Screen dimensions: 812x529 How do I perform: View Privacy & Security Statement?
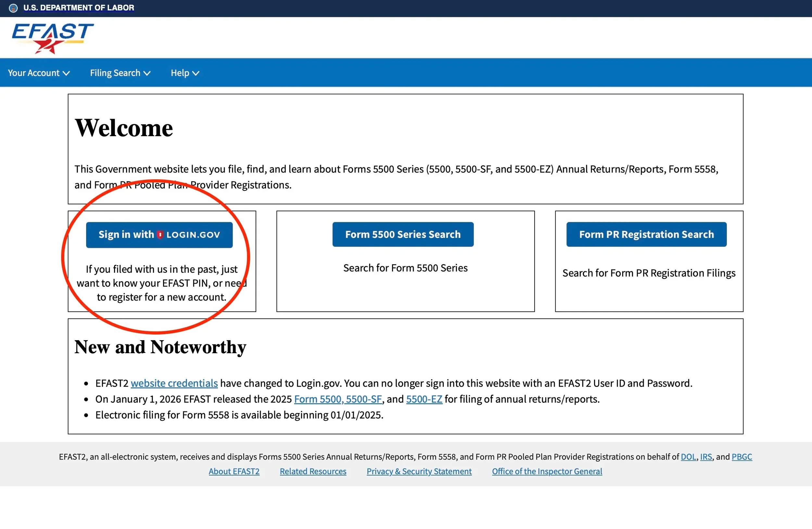pyautogui.click(x=419, y=471)
